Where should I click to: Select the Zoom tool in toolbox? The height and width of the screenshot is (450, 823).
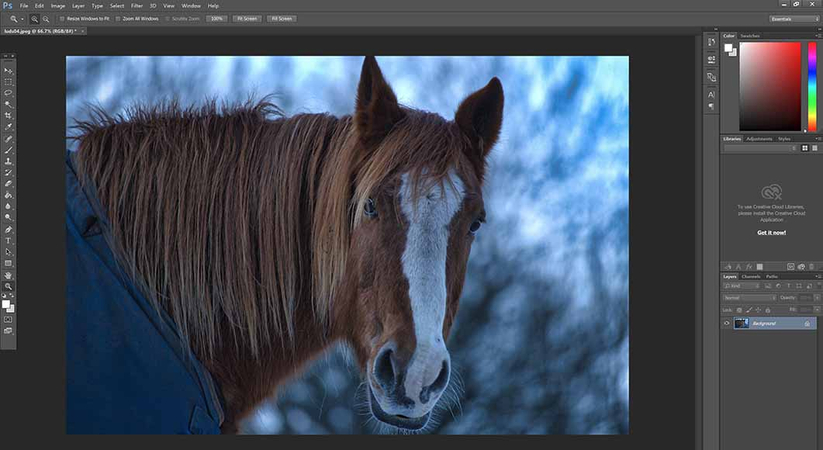point(8,287)
